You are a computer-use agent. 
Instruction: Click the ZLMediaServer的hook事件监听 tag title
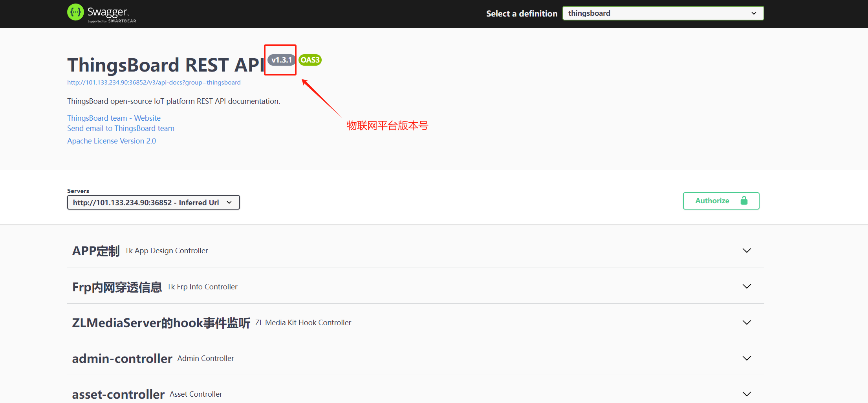(x=161, y=323)
